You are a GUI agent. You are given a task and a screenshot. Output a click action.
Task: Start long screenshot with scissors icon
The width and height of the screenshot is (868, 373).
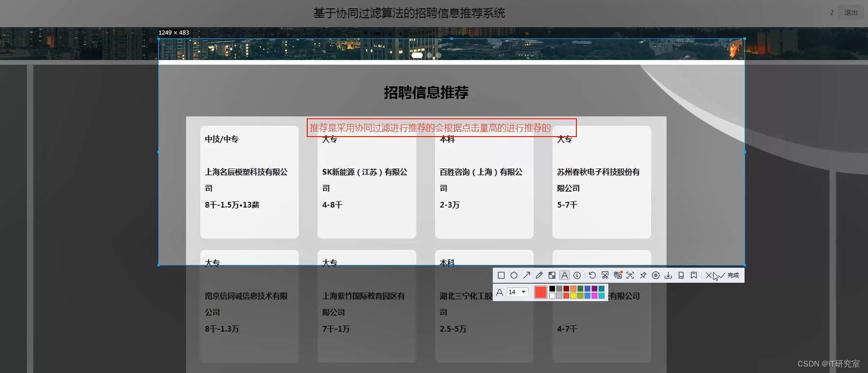click(605, 275)
